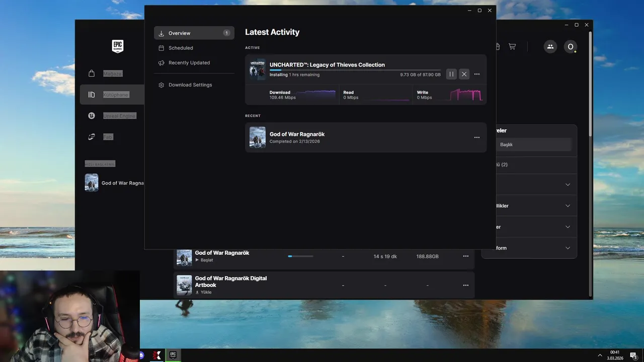Click the Digital Artbook cover thumbnail
The width and height of the screenshot is (644, 362).
point(184,285)
